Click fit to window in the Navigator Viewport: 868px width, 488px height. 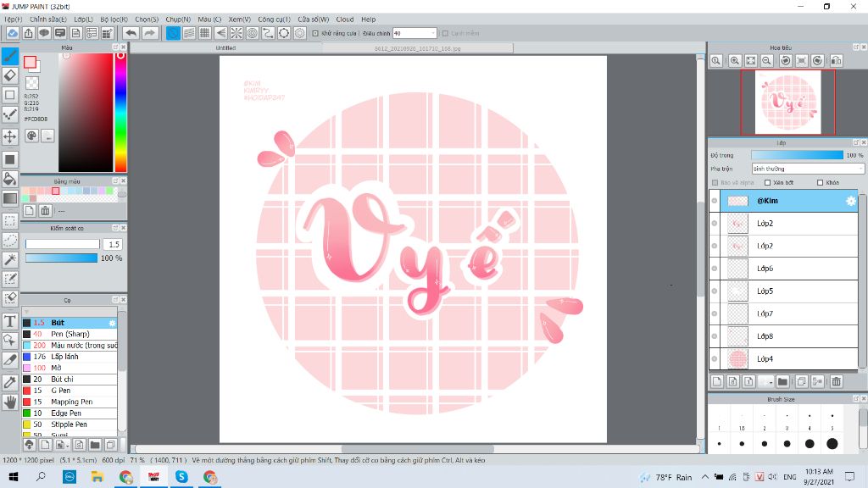(x=751, y=60)
